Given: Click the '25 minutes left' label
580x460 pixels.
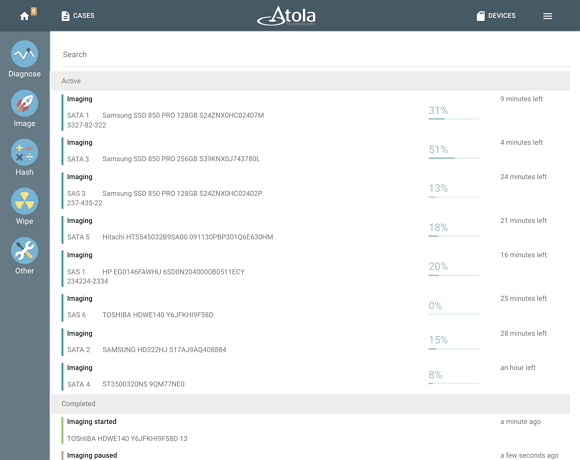Looking at the screenshot, I should [523, 298].
